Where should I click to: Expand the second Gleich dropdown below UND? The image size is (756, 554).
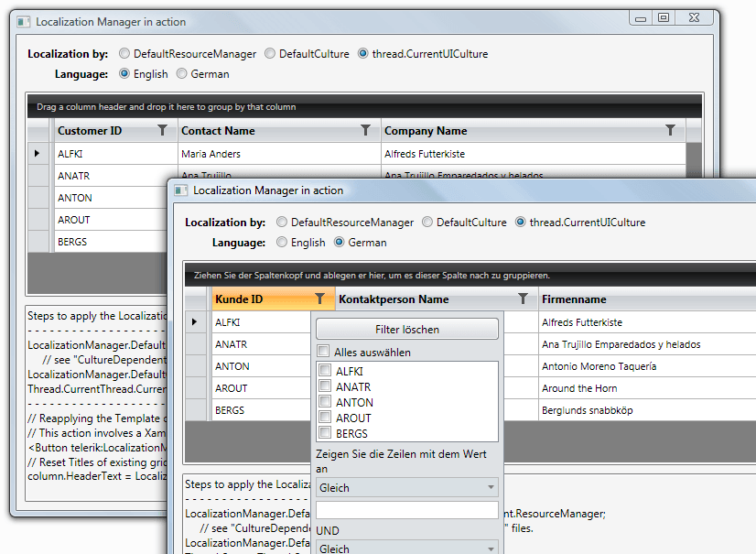point(406,548)
